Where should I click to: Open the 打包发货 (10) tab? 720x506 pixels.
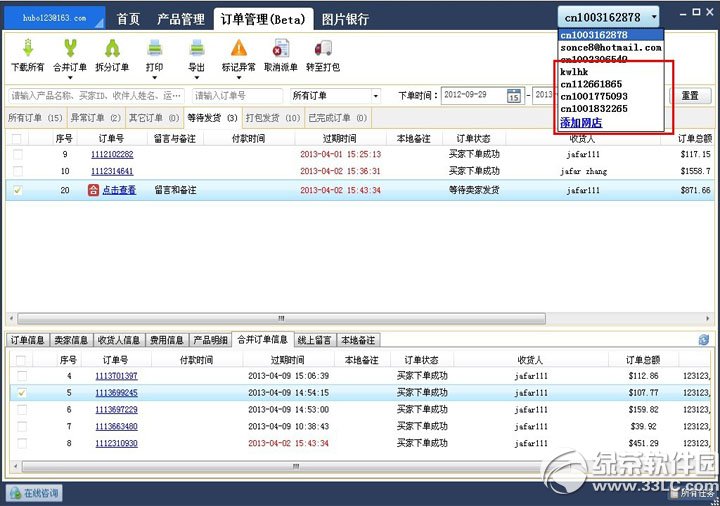coord(273,118)
